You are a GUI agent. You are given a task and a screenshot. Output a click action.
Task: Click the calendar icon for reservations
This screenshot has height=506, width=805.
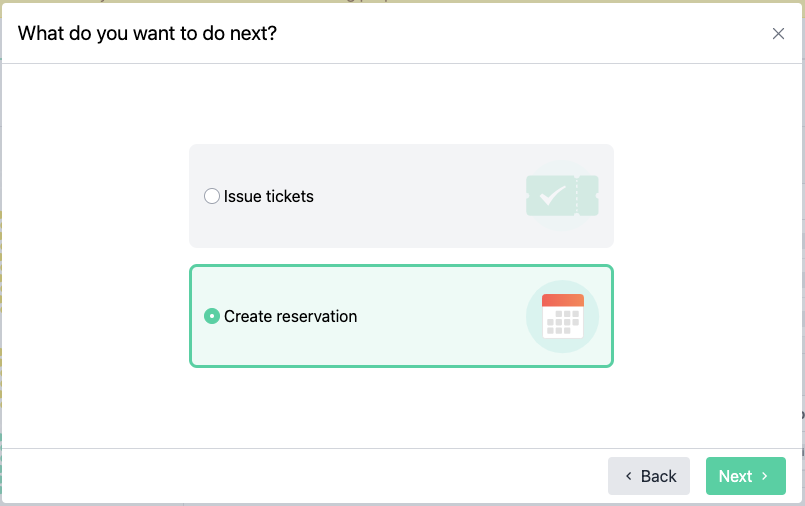pyautogui.click(x=563, y=316)
